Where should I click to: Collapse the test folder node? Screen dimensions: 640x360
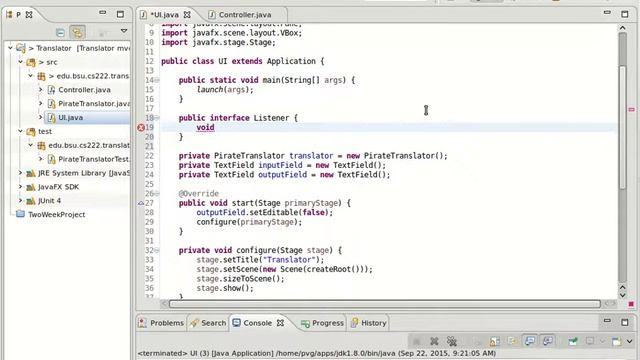[20, 131]
